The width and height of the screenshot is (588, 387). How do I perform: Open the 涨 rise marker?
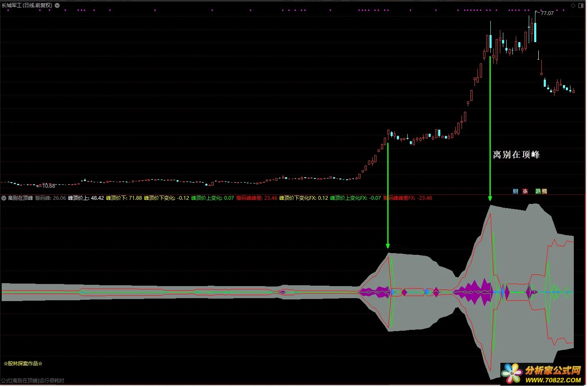coord(525,191)
